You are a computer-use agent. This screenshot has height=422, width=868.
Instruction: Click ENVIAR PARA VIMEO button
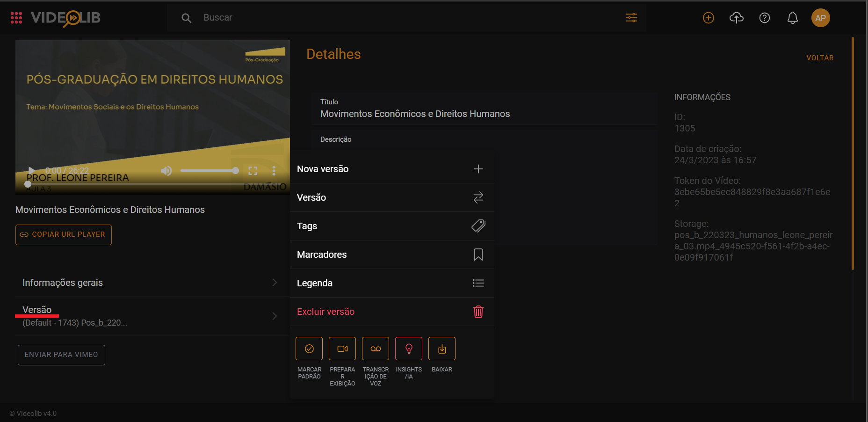(x=61, y=355)
